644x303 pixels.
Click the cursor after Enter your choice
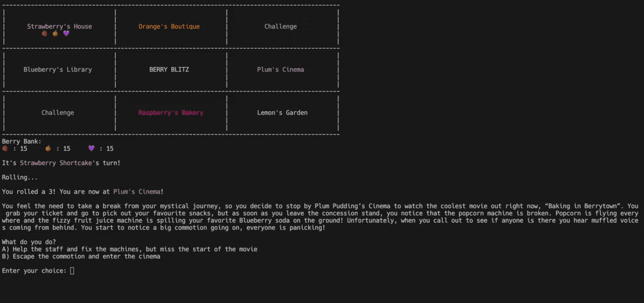pyautogui.click(x=72, y=271)
